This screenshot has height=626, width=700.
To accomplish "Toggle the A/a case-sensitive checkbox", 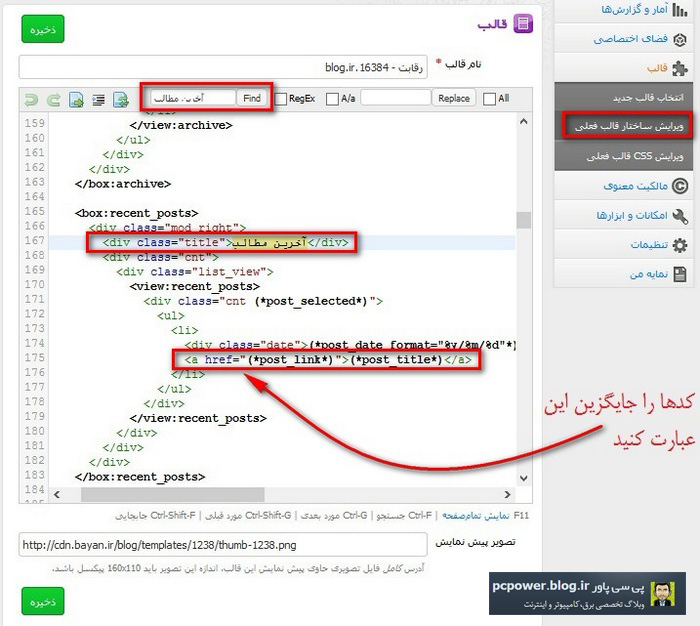I will 333,99.
